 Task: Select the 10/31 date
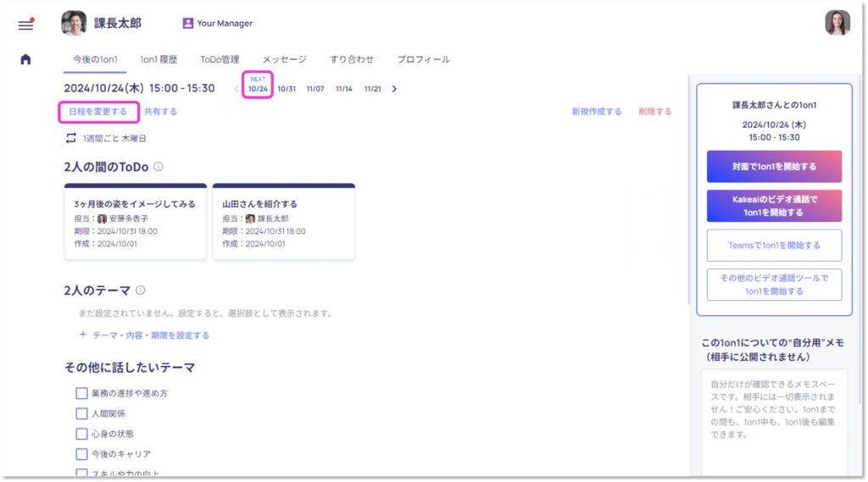tap(287, 89)
